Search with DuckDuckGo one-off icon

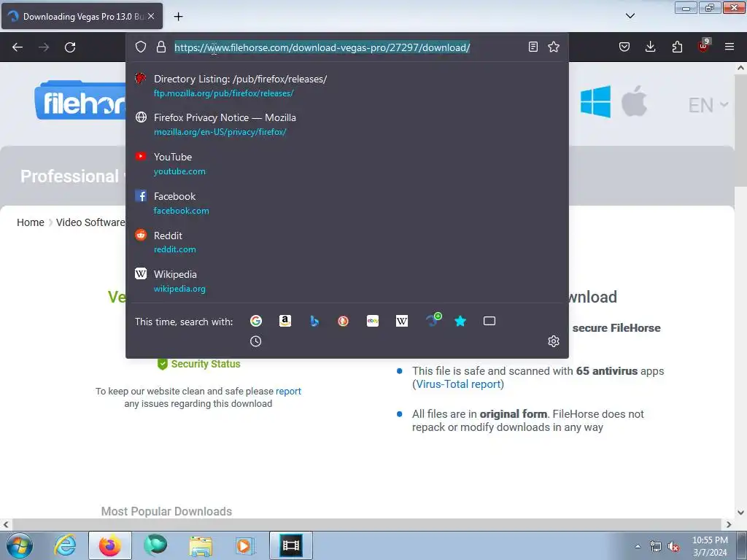click(343, 321)
